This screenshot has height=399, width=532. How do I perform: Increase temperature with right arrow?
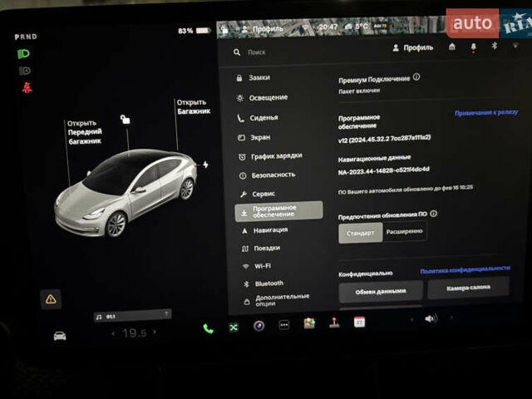click(155, 332)
